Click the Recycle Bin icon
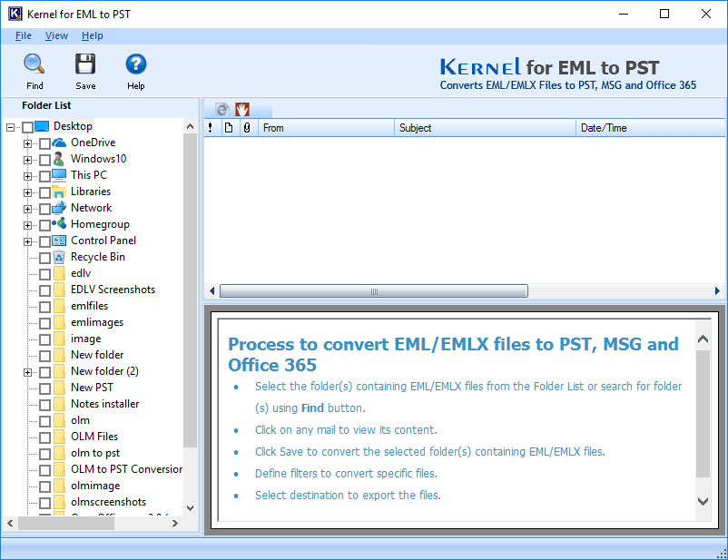This screenshot has width=728, height=560. [59, 257]
